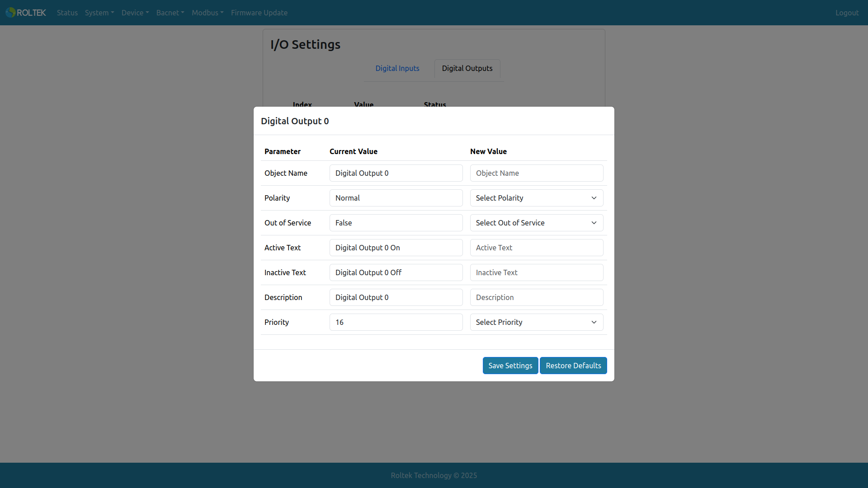The width and height of the screenshot is (868, 488).
Task: Click the 'Priority' parameter label
Action: 277,322
